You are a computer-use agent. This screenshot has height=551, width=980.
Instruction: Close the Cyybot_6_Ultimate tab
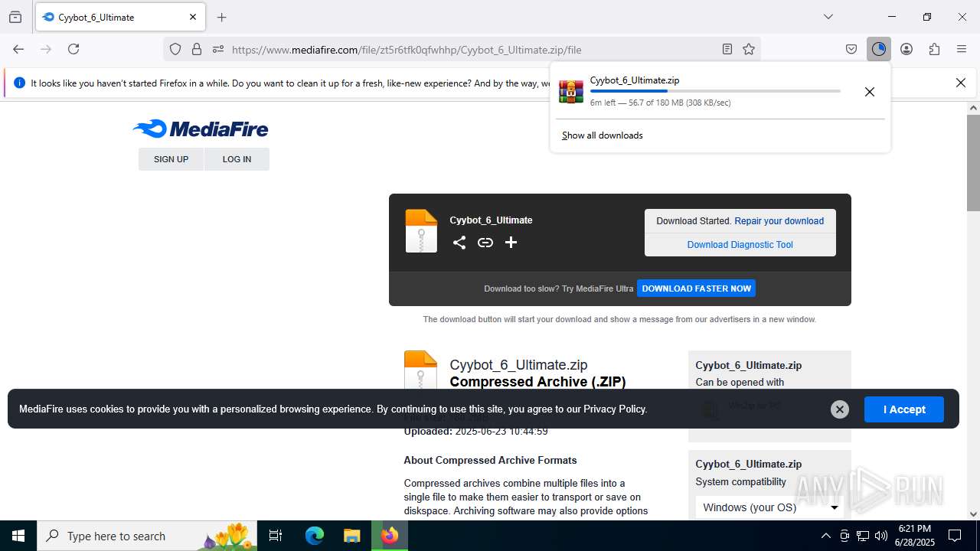pyautogui.click(x=193, y=17)
